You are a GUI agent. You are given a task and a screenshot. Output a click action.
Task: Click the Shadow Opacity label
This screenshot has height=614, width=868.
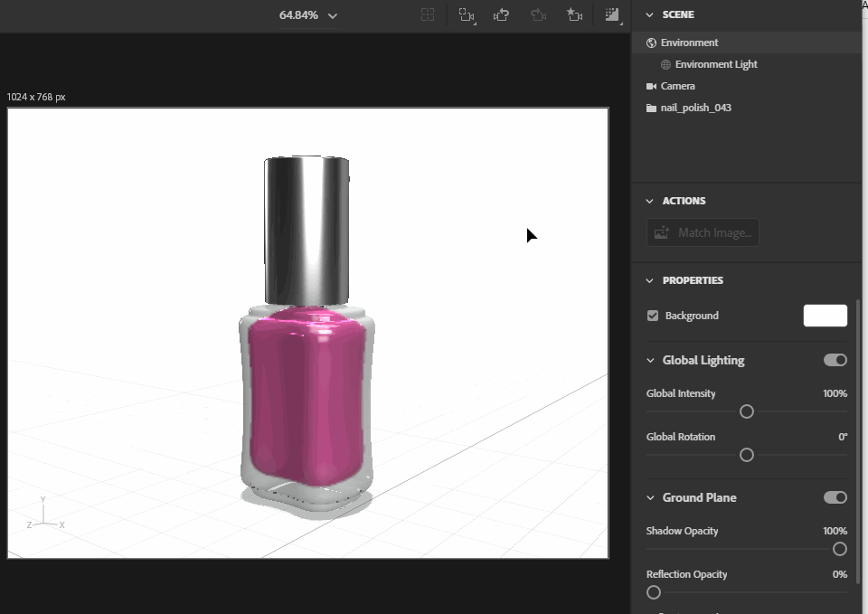[682, 531]
